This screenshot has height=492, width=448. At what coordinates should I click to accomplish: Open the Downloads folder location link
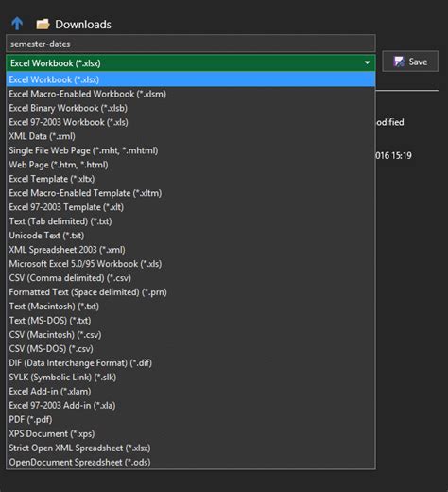83,25
